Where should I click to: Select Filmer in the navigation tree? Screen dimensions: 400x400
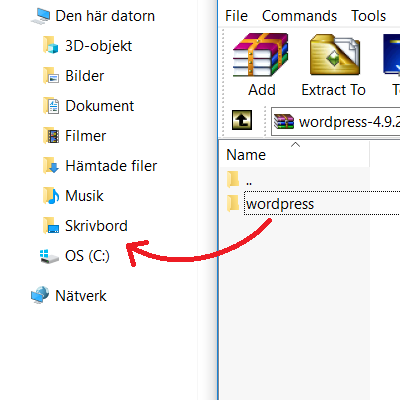click(85, 136)
